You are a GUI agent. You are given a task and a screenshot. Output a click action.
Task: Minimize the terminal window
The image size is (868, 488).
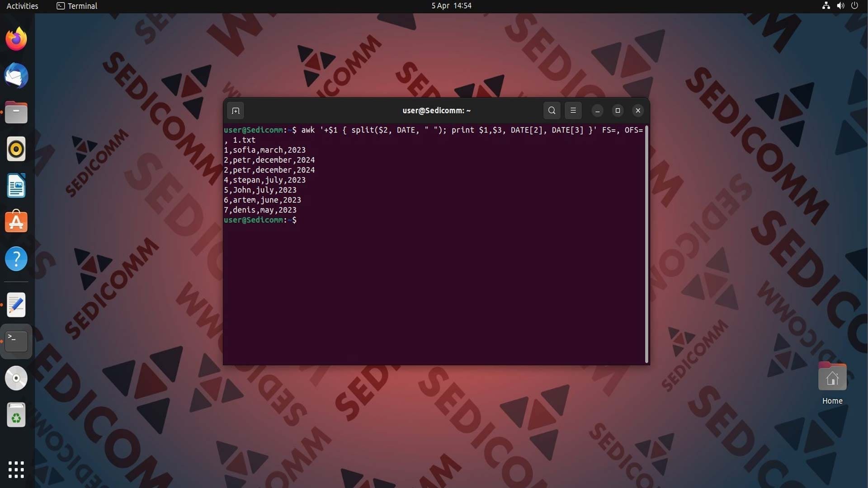click(597, 111)
